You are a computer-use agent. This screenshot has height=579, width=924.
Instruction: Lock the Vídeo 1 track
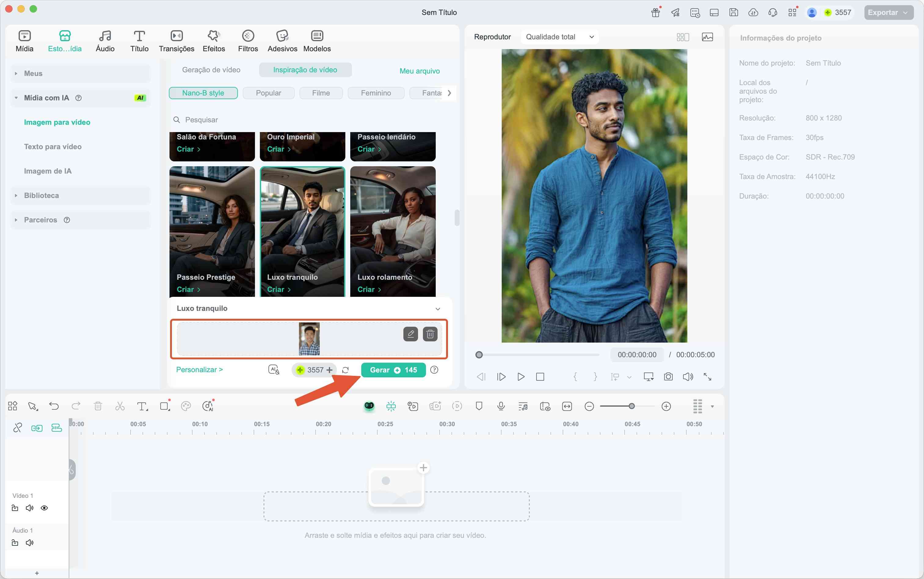[15, 508]
